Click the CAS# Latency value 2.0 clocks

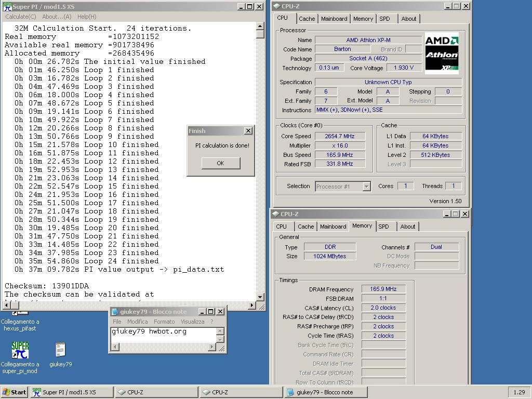point(383,308)
